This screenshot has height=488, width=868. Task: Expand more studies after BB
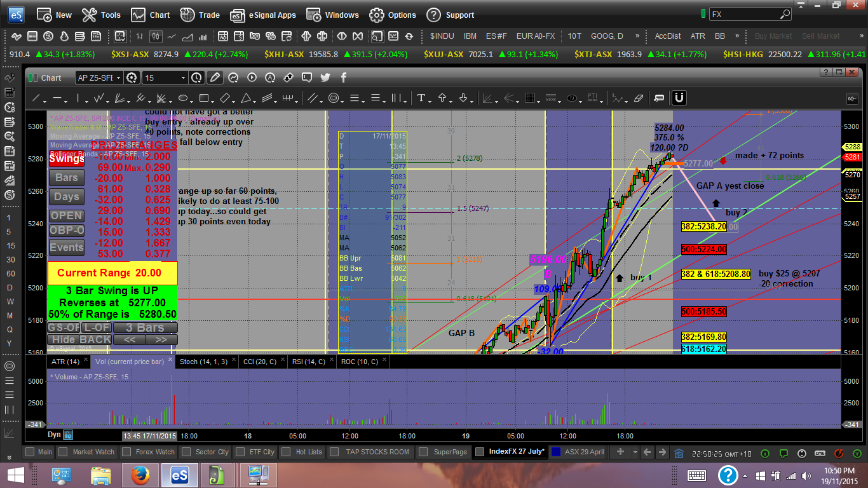tap(737, 36)
